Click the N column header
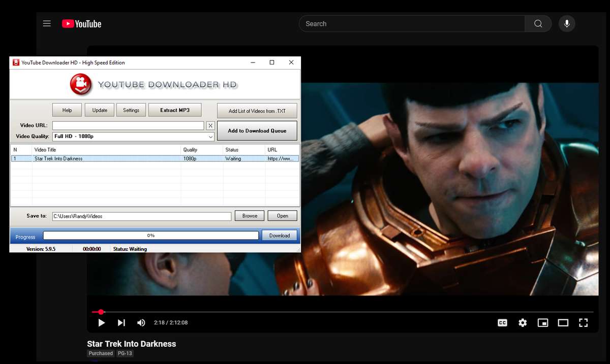The image size is (610, 364). click(21, 150)
